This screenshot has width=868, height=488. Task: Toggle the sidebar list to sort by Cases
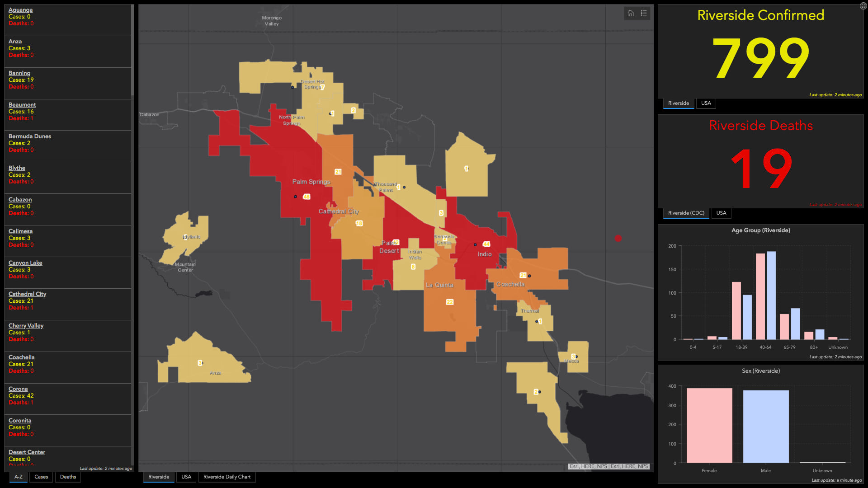pyautogui.click(x=41, y=477)
